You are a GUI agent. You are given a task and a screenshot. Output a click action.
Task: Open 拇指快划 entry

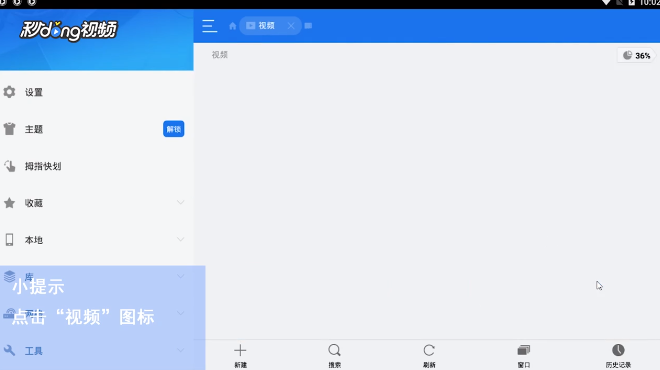click(x=43, y=166)
